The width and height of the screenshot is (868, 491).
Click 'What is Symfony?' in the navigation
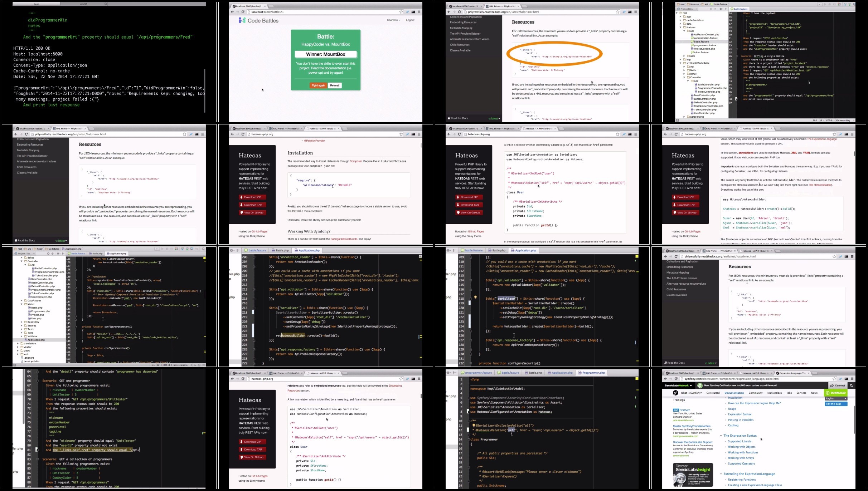coord(691,393)
